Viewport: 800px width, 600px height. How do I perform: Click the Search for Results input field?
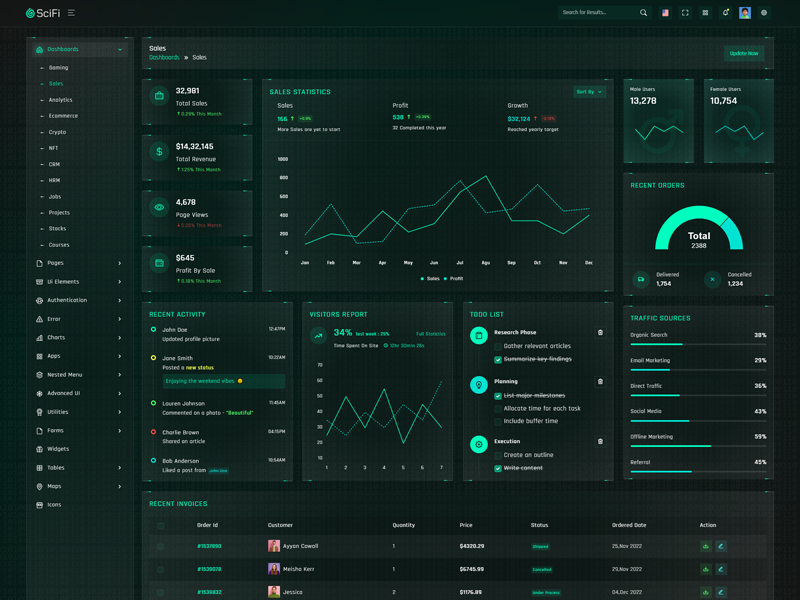(597, 13)
